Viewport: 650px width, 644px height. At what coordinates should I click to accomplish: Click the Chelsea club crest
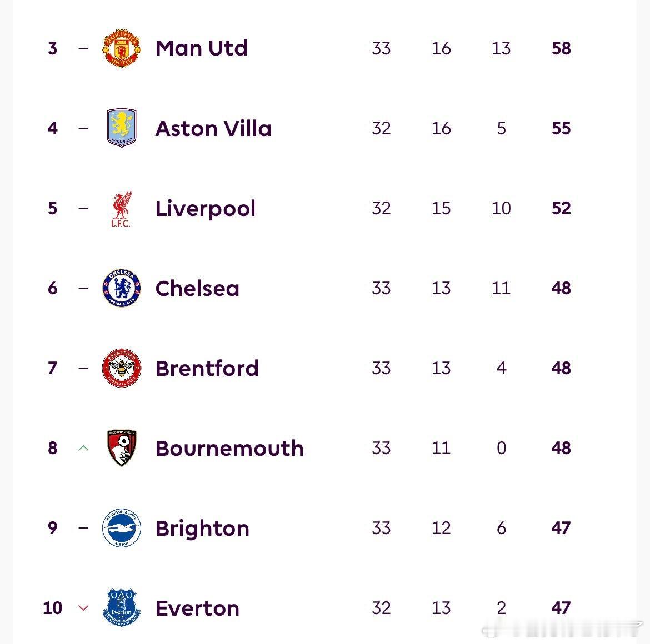tap(122, 288)
